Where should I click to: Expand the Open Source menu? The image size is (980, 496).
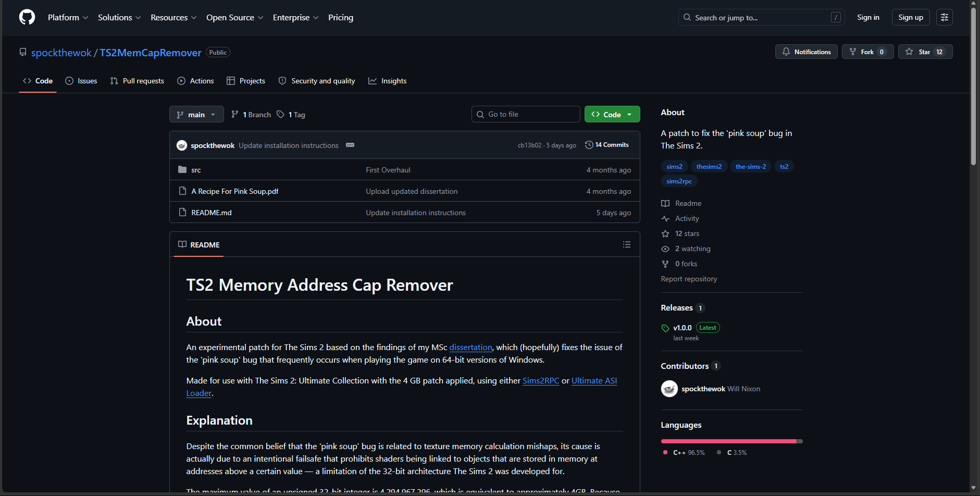click(234, 17)
